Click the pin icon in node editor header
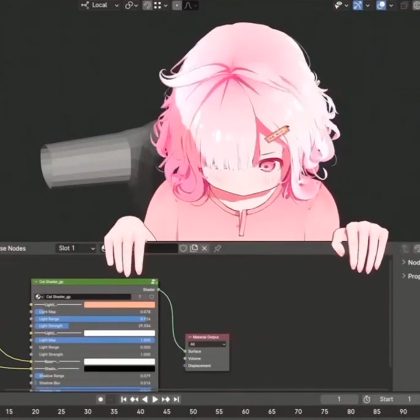Screen dimensions: 420x420 tap(217, 248)
